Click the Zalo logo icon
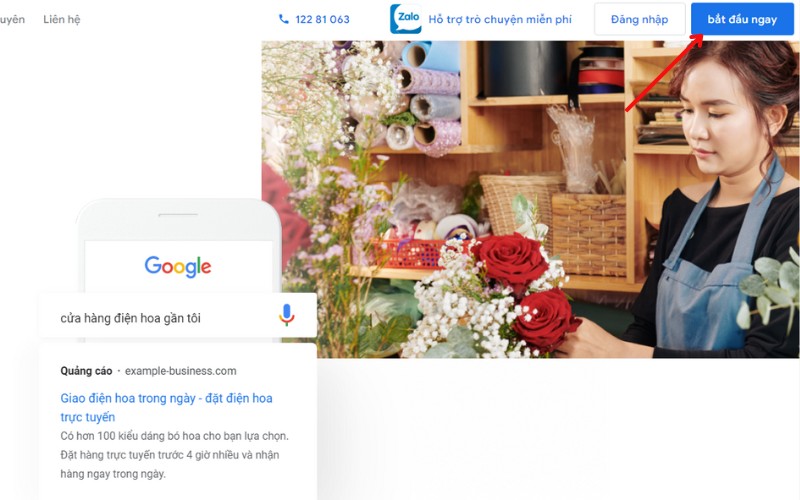The width and height of the screenshot is (800, 500). 405,19
